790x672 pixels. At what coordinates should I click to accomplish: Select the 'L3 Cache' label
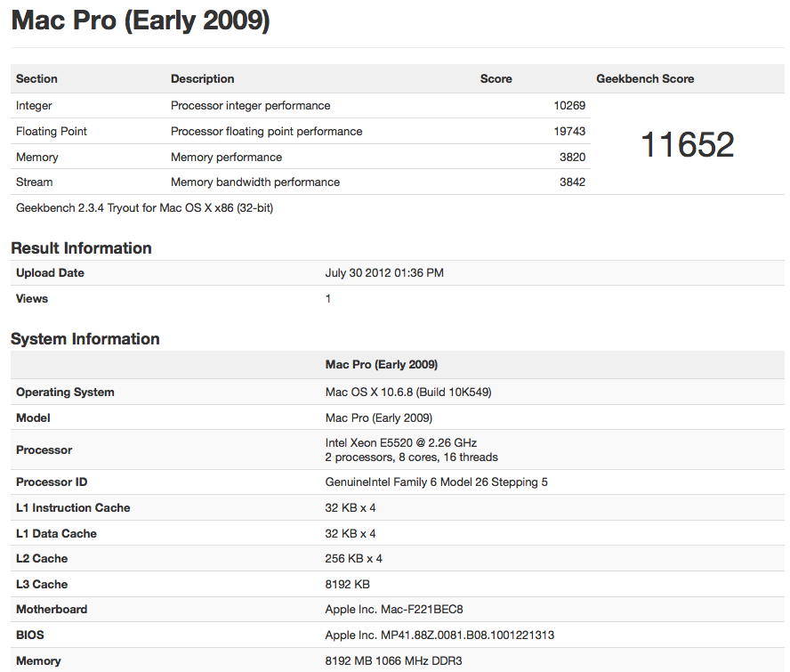click(x=42, y=584)
